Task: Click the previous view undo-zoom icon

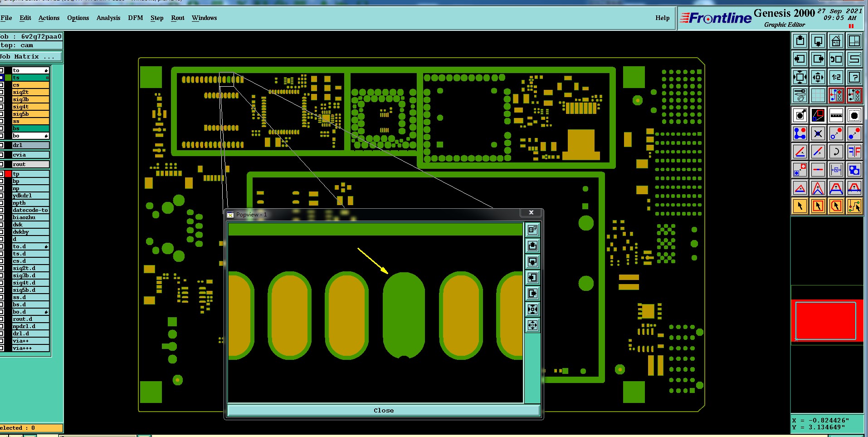Action: (x=836, y=59)
